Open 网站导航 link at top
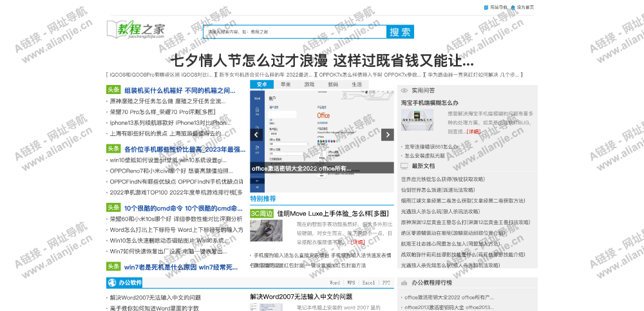The image size is (644, 311). (498, 7)
